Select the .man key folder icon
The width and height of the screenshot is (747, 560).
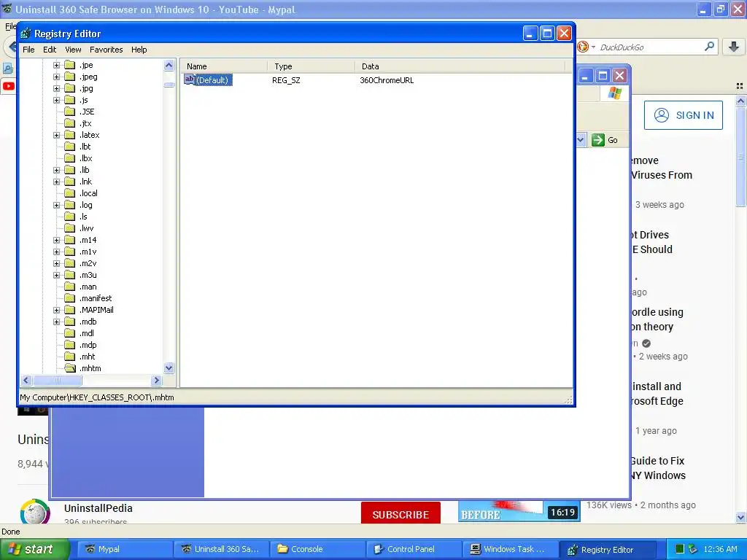(70, 287)
